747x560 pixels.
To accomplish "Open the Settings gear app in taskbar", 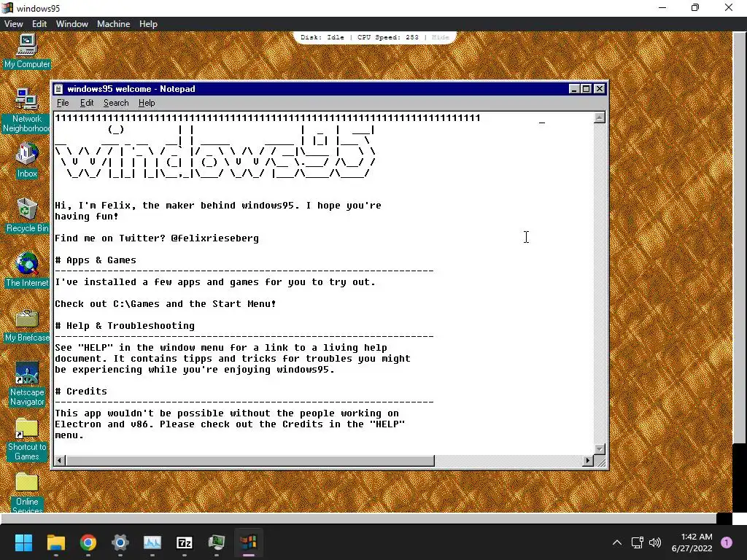I will click(120, 542).
